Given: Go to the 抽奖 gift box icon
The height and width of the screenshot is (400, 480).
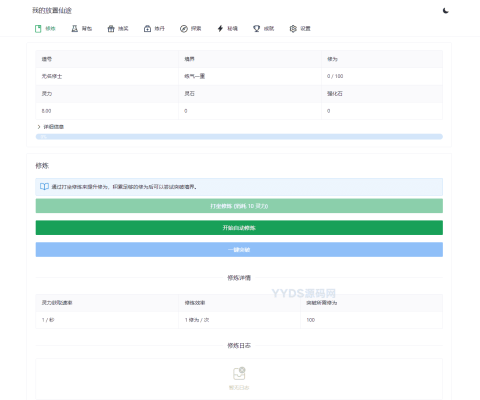Looking at the screenshot, I should 111,29.
